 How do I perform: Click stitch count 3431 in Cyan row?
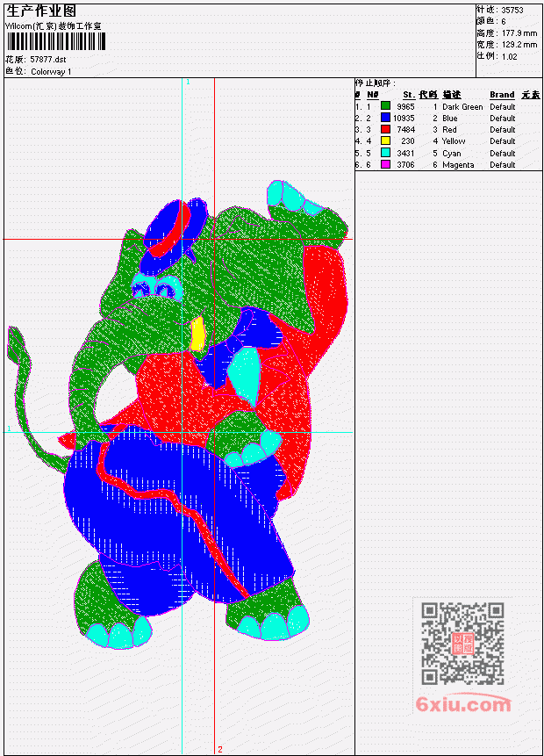point(405,154)
